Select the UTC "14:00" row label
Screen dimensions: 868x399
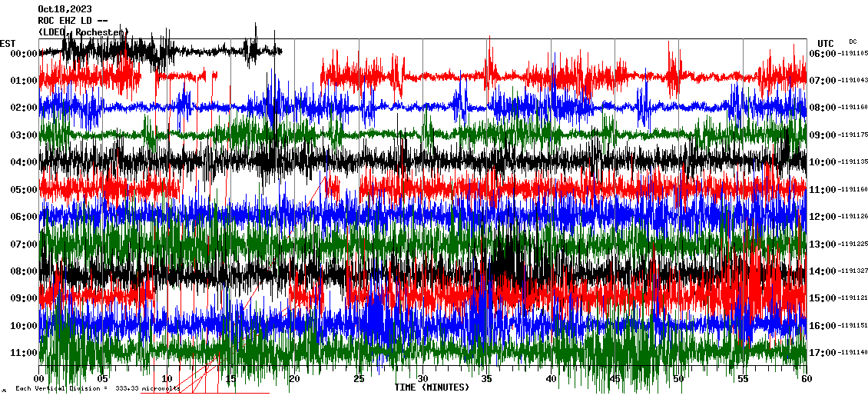click(823, 271)
